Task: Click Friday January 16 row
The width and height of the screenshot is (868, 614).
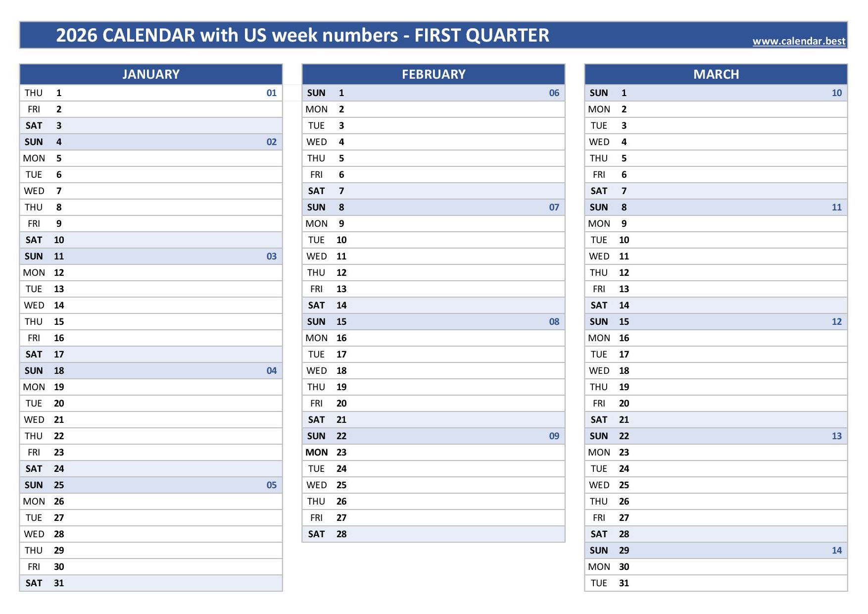Action: point(151,338)
